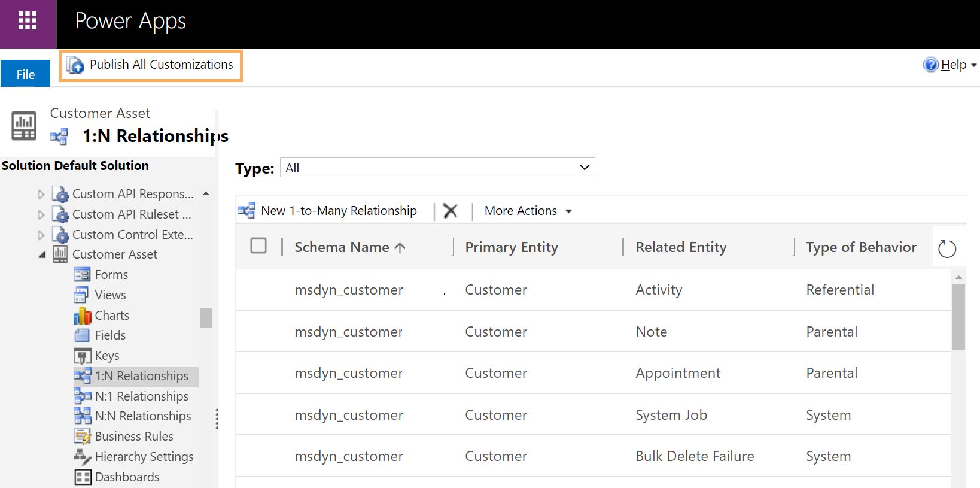Click the System Job related entity cell
Image resolution: width=980 pixels, height=488 pixels.
pos(671,415)
